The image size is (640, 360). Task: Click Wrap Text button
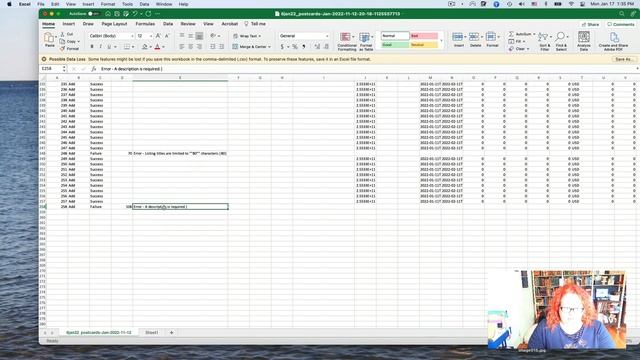pos(247,36)
